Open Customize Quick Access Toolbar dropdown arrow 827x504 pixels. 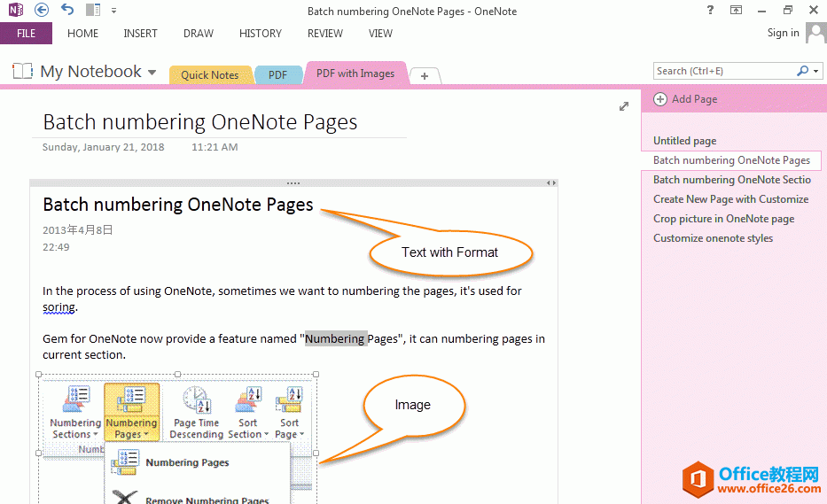pyautogui.click(x=113, y=10)
